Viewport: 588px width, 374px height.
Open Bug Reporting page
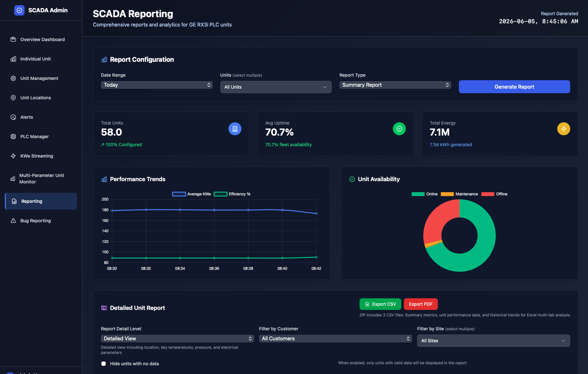coord(41,221)
